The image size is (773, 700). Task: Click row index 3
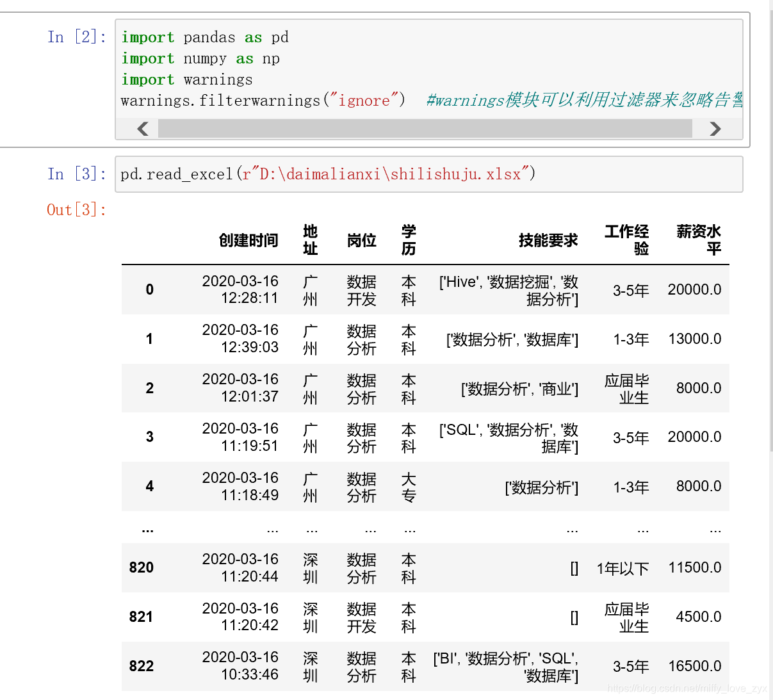(x=149, y=437)
